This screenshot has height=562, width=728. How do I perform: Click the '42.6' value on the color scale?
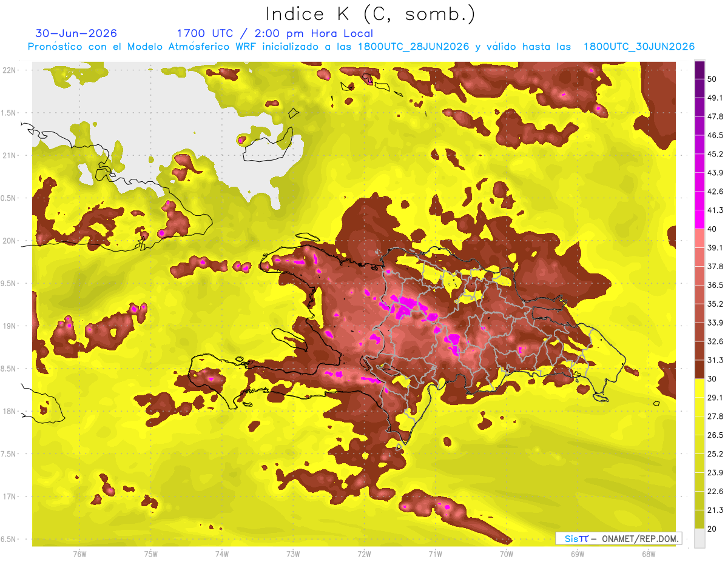click(x=716, y=192)
